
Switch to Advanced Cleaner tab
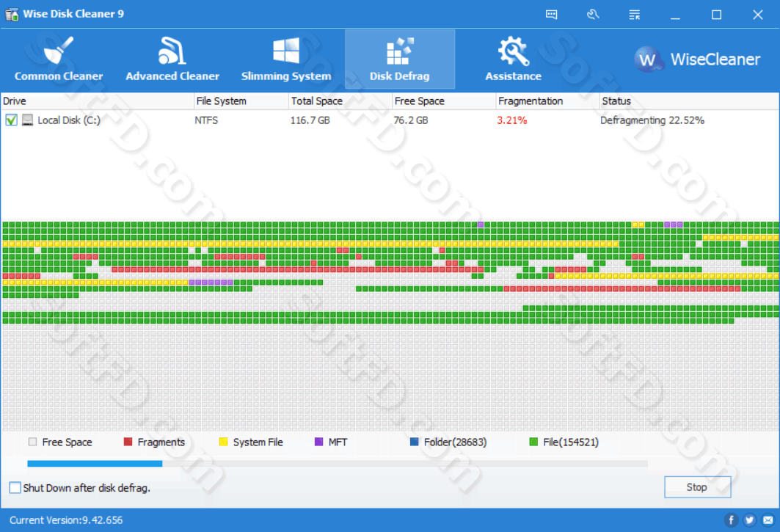pyautogui.click(x=172, y=59)
